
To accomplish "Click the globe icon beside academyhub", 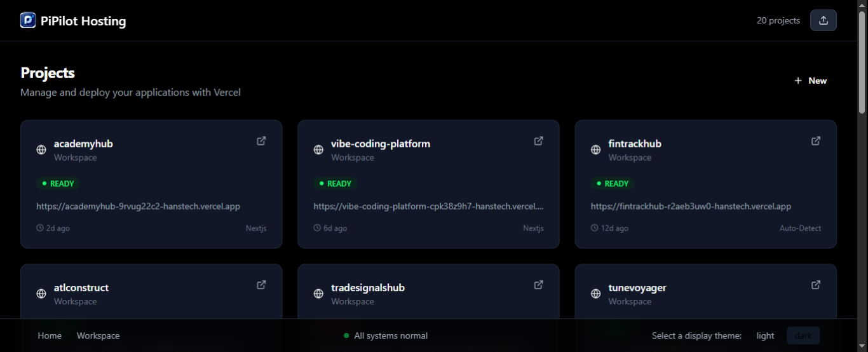I will click(x=41, y=150).
